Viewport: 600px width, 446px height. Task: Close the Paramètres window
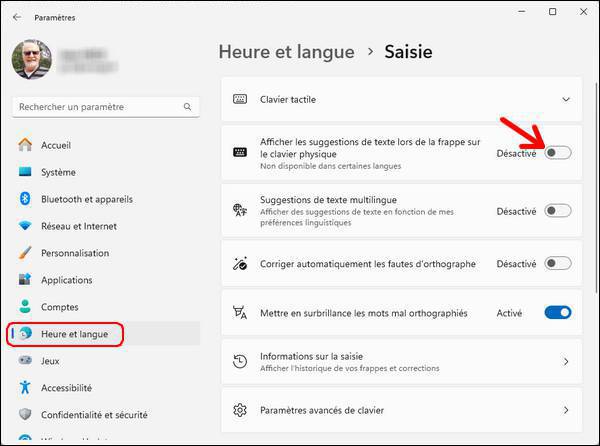point(583,12)
